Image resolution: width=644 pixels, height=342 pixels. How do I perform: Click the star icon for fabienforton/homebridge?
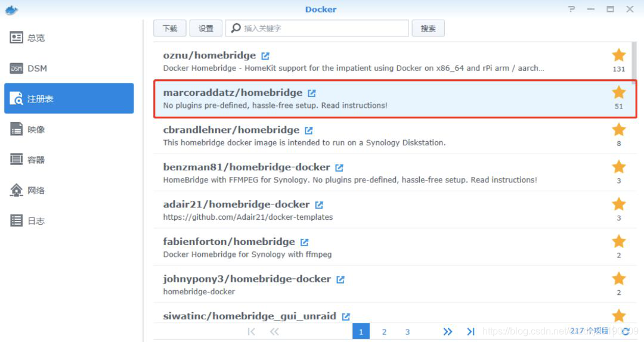point(618,241)
